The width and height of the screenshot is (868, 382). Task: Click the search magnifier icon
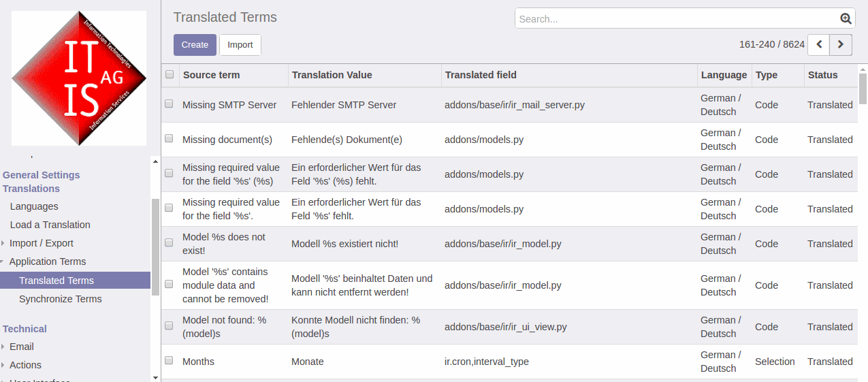coord(846,19)
